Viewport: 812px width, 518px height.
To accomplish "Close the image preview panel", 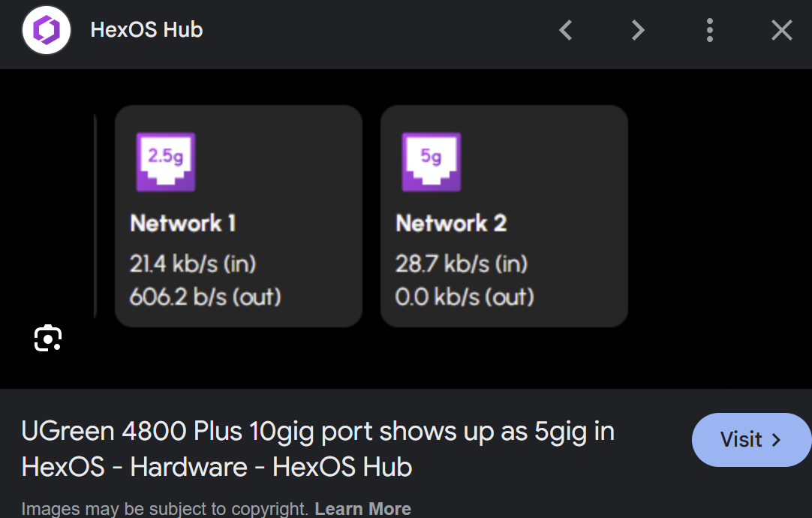I will 781,31.
